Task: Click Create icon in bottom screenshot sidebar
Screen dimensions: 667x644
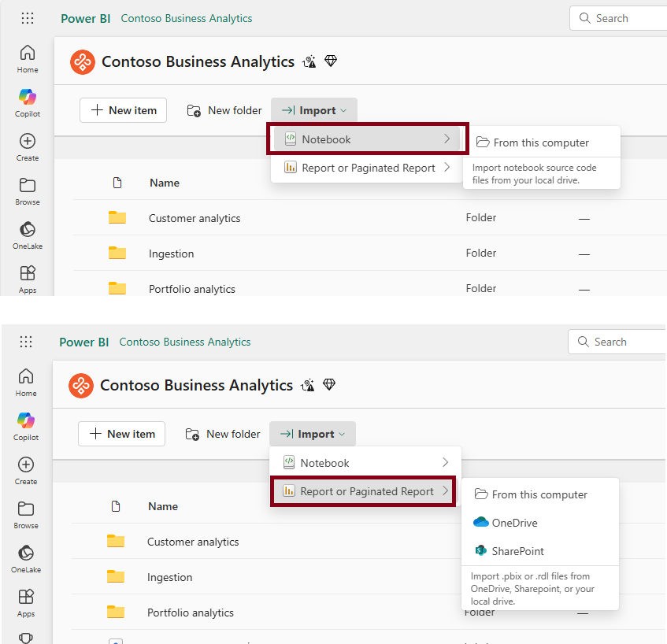Action: [x=26, y=464]
